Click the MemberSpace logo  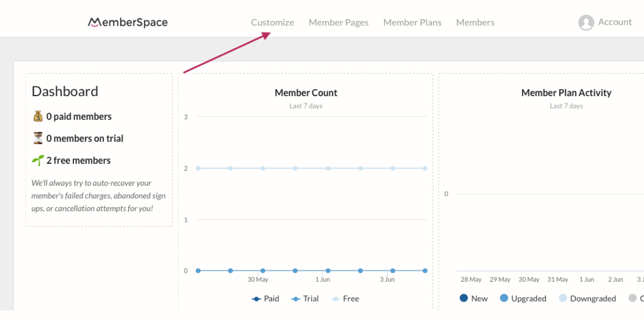point(128,23)
